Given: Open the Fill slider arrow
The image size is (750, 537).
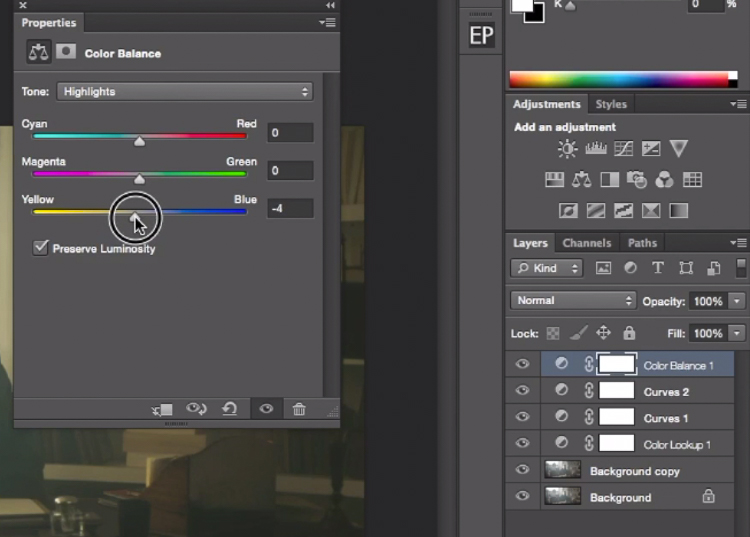Looking at the screenshot, I should coord(737,333).
